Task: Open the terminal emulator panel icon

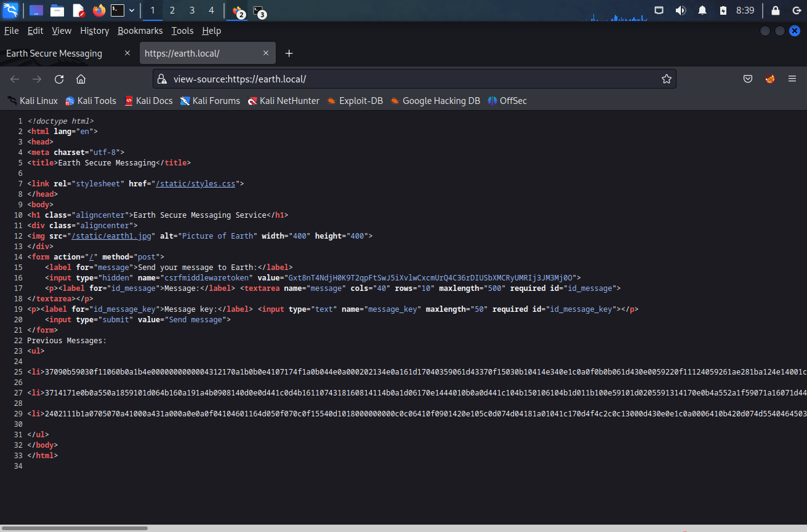Action: pyautogui.click(x=118, y=10)
